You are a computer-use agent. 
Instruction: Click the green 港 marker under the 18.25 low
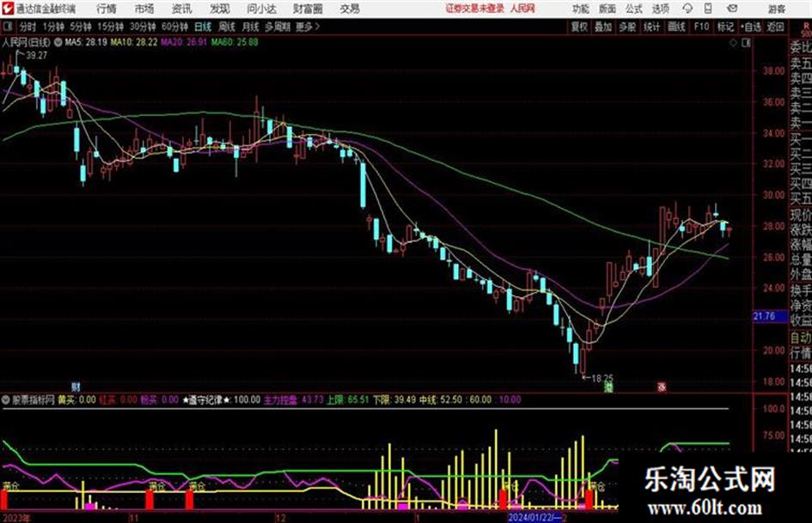[x=609, y=386]
